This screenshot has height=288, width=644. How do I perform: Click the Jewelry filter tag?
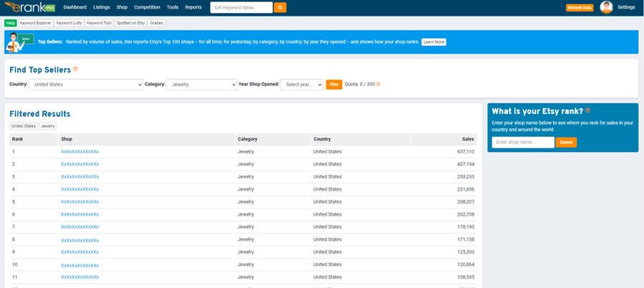(x=48, y=126)
